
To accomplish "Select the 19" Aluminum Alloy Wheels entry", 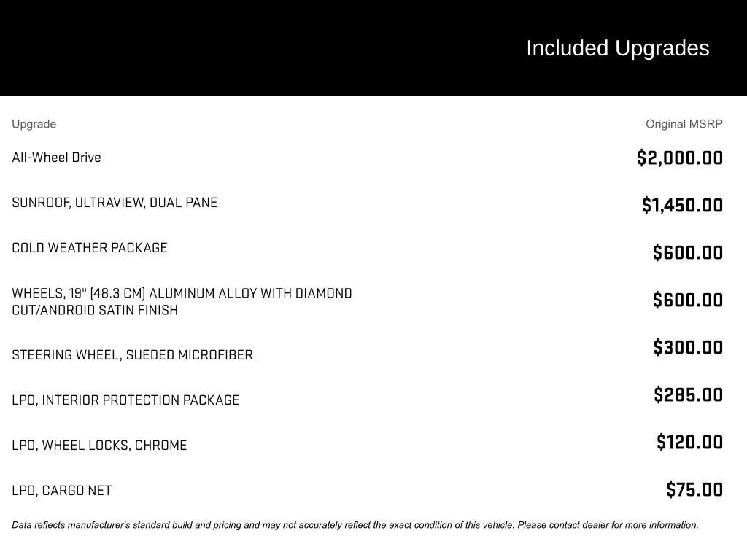I will point(182,301).
